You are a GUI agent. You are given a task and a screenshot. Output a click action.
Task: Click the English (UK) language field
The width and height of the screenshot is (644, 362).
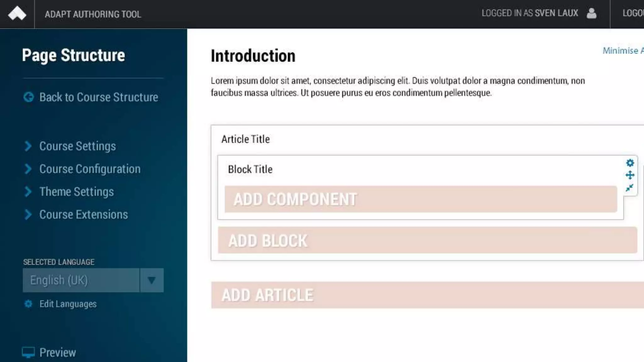click(x=81, y=280)
